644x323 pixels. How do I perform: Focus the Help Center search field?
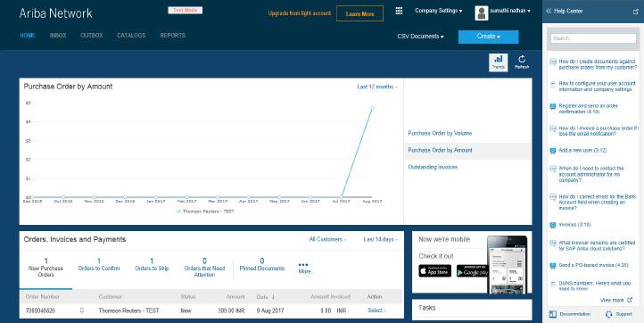(593, 38)
